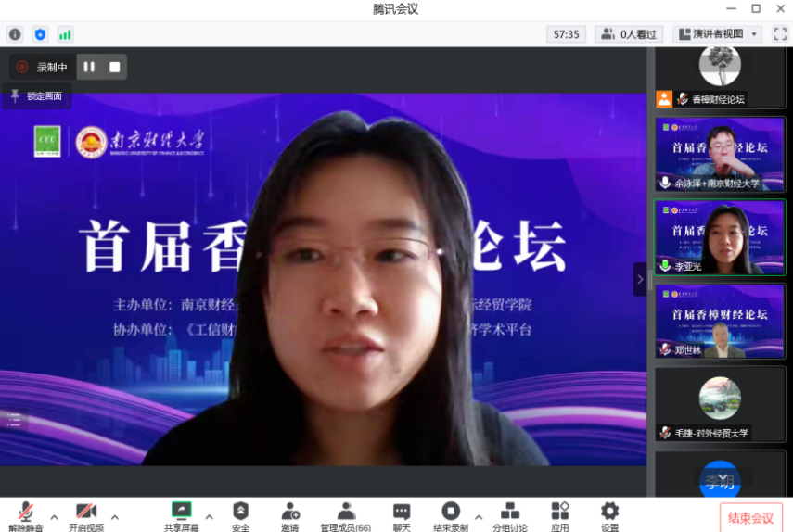Open the 聊天 chat panel

coord(401,516)
